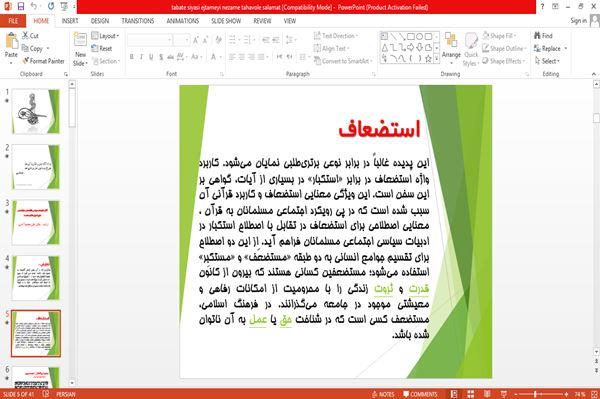
Task: Switch to the REVIEW tab
Action: point(262,21)
